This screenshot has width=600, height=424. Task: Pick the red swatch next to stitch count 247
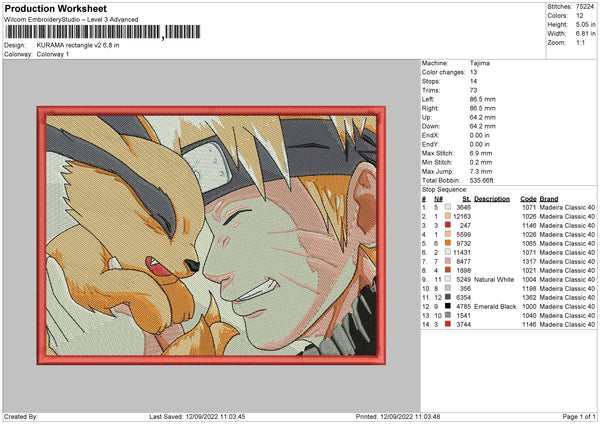448,225
